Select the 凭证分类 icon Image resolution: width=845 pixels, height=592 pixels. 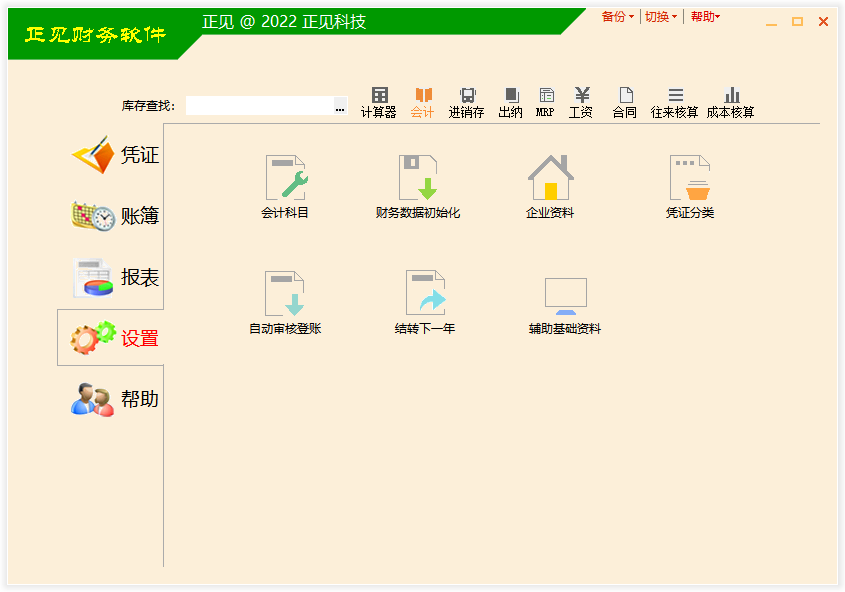(690, 179)
